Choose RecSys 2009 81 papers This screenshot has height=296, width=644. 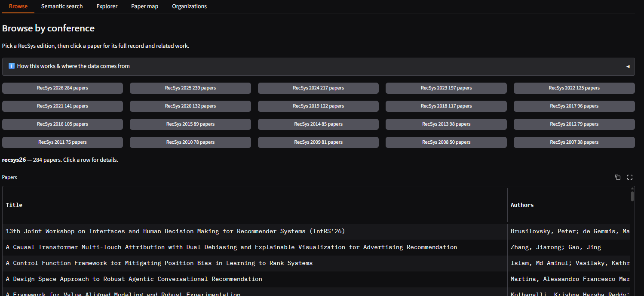[x=318, y=142]
